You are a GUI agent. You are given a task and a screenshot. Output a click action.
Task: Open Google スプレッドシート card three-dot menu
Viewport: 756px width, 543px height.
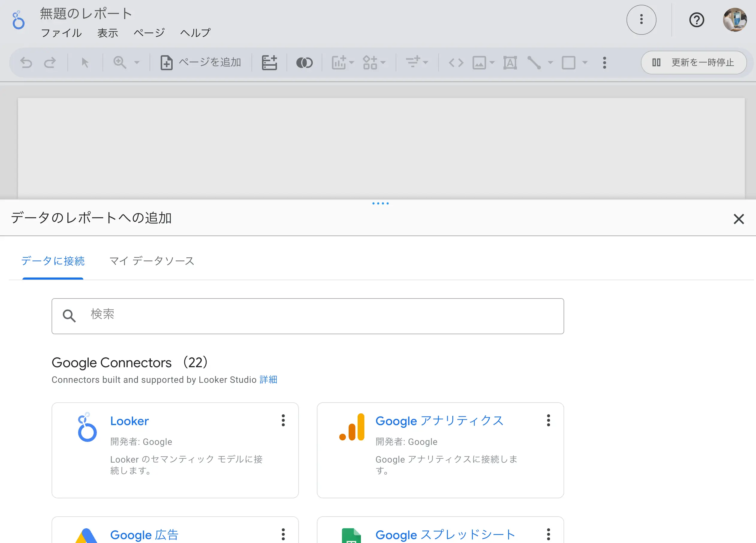point(548,534)
